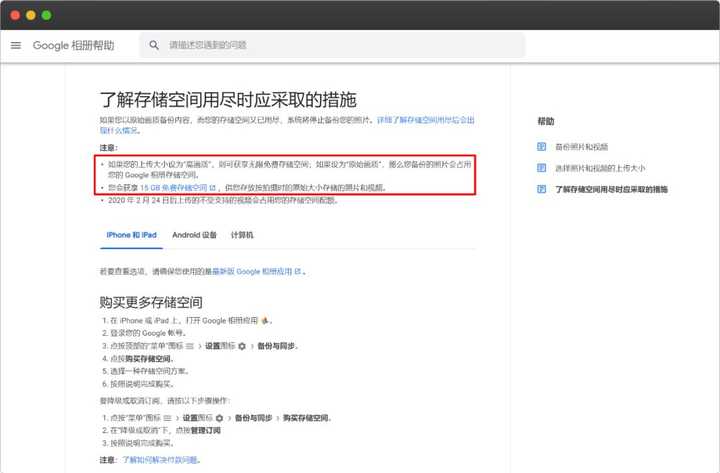Focus the help search input field
This screenshot has height=473, width=720.
(332, 45)
